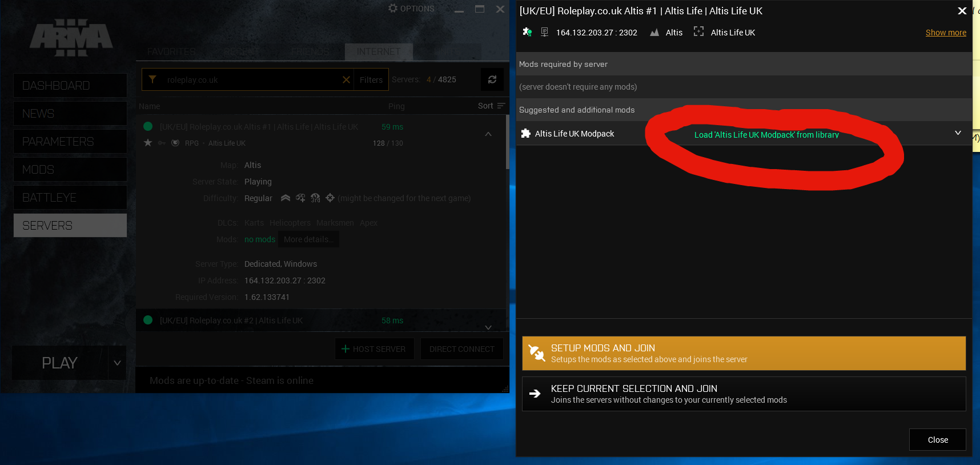Click the plug icon on Setup Mods and Join
This screenshot has width=980, height=465.
click(536, 353)
